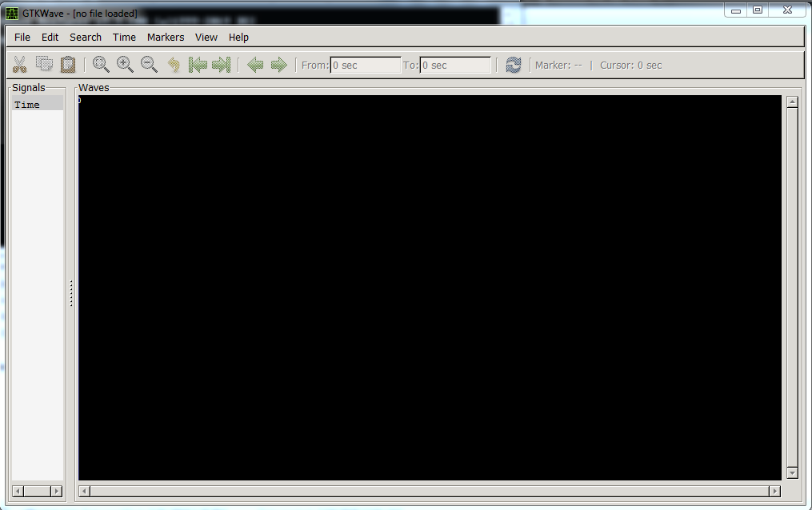Find next edge with right arrow
The width and height of the screenshot is (812, 510).
[278, 65]
